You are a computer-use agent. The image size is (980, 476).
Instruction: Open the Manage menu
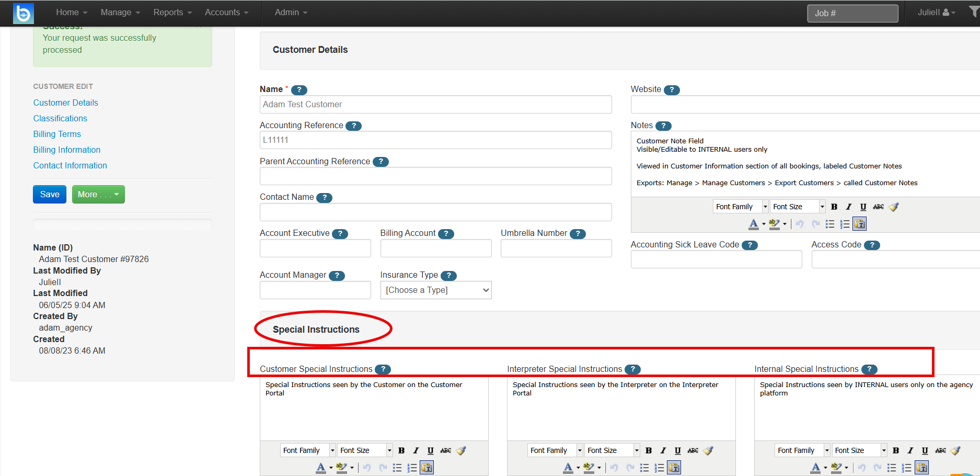click(120, 13)
